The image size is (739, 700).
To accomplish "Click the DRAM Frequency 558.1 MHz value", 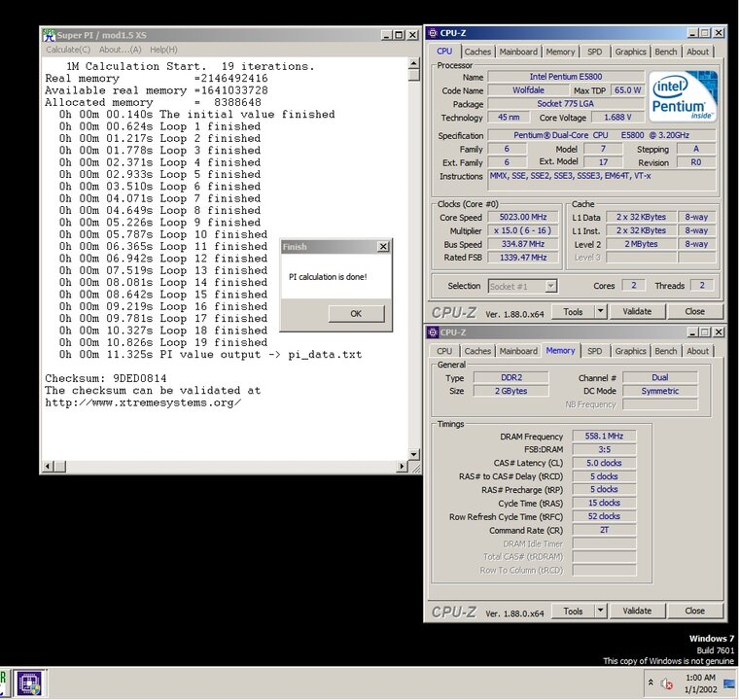I will (x=604, y=436).
